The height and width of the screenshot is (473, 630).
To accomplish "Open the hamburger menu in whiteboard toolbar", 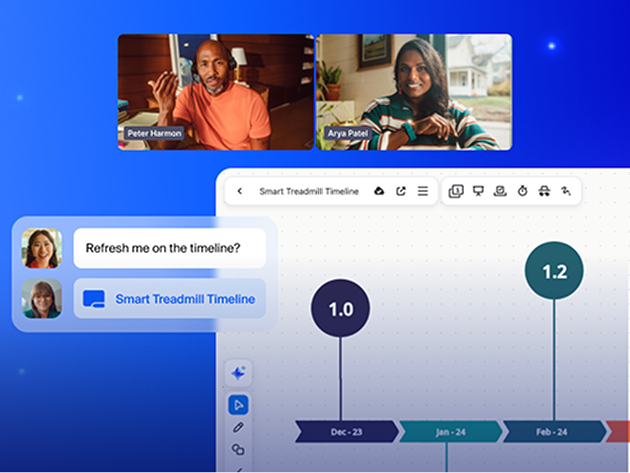I will 423,191.
